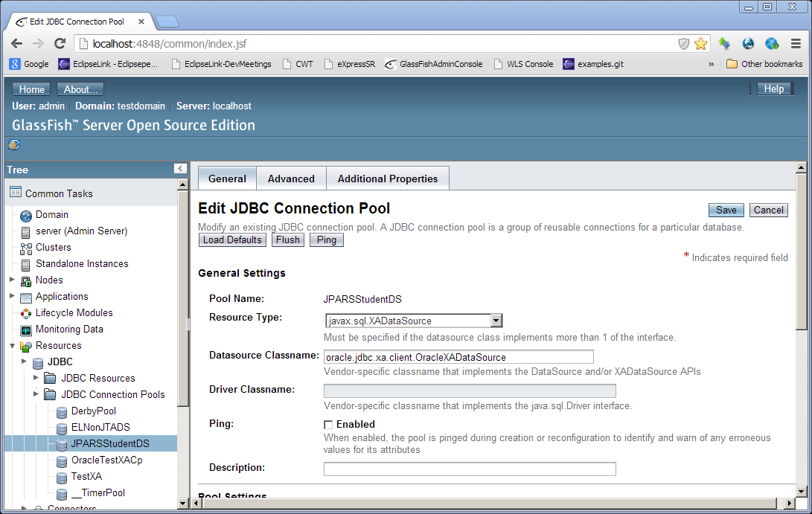Collapse the Resources tree item
The image size is (812, 514).
12,345
